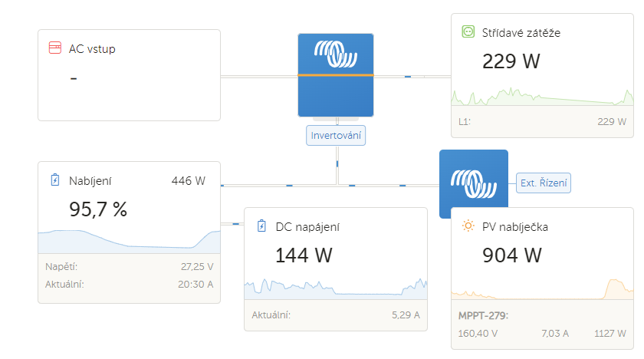Click the Nabíjení battery history graph

point(129,239)
